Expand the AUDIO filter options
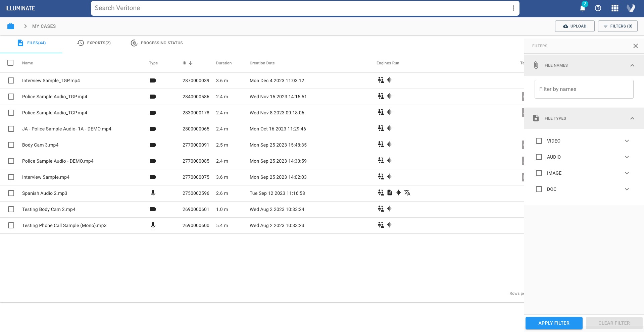The width and height of the screenshot is (644, 332). [x=627, y=157]
